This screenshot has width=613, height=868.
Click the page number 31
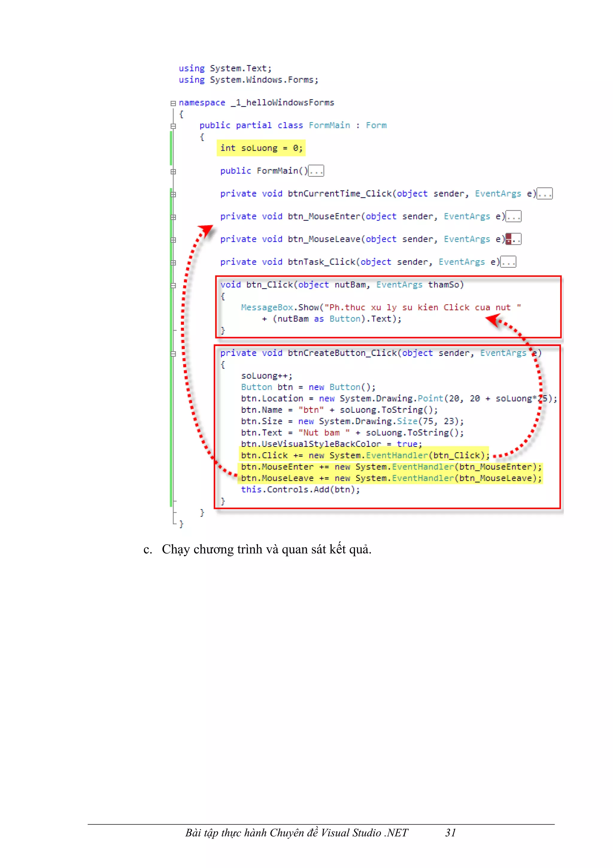[450, 833]
